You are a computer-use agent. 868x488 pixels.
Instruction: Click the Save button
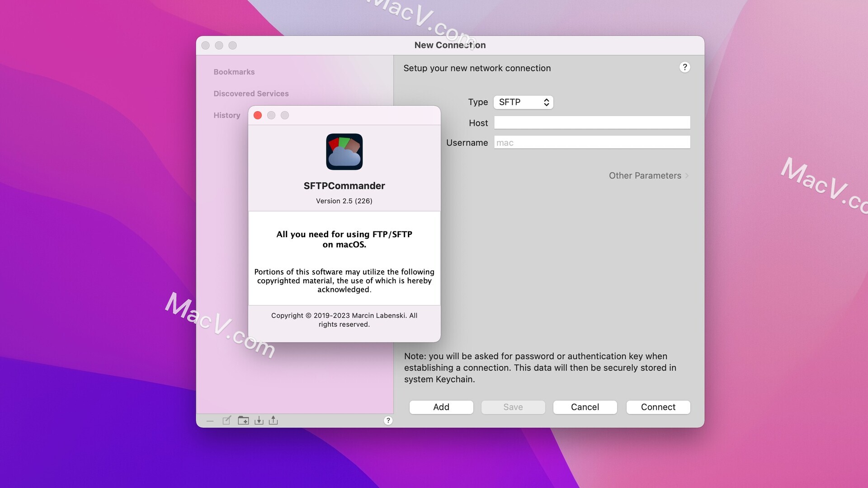pyautogui.click(x=513, y=407)
